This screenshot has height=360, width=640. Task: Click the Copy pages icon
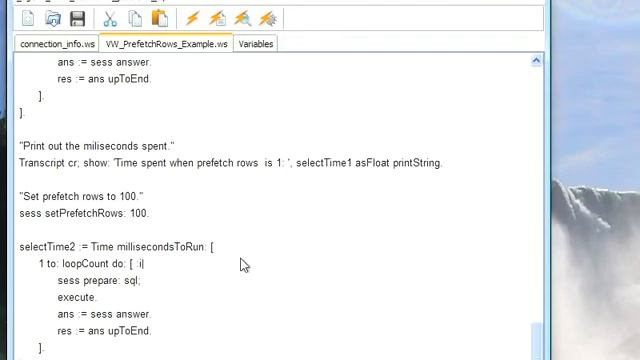coord(135,19)
